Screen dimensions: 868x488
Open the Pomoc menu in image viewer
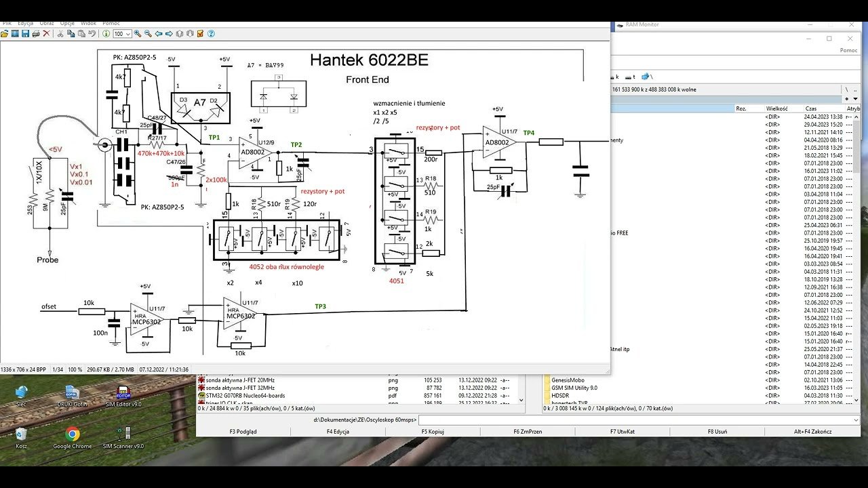click(111, 23)
